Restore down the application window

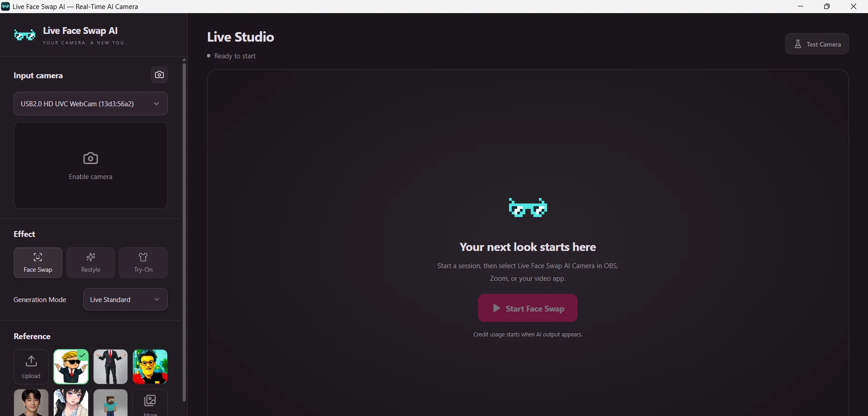click(x=827, y=6)
